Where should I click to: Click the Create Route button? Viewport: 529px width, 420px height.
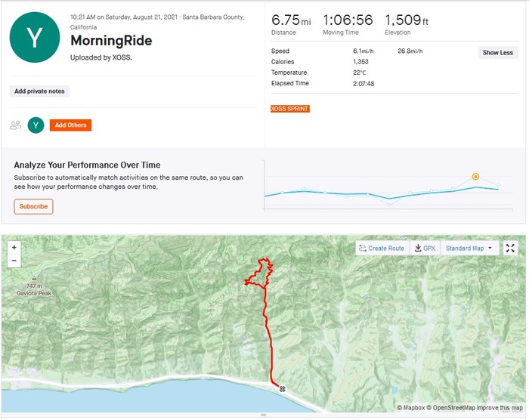click(382, 248)
